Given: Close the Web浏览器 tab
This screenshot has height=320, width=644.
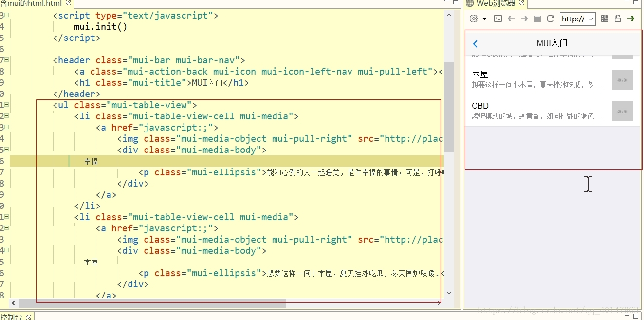Looking at the screenshot, I should click(x=521, y=3).
